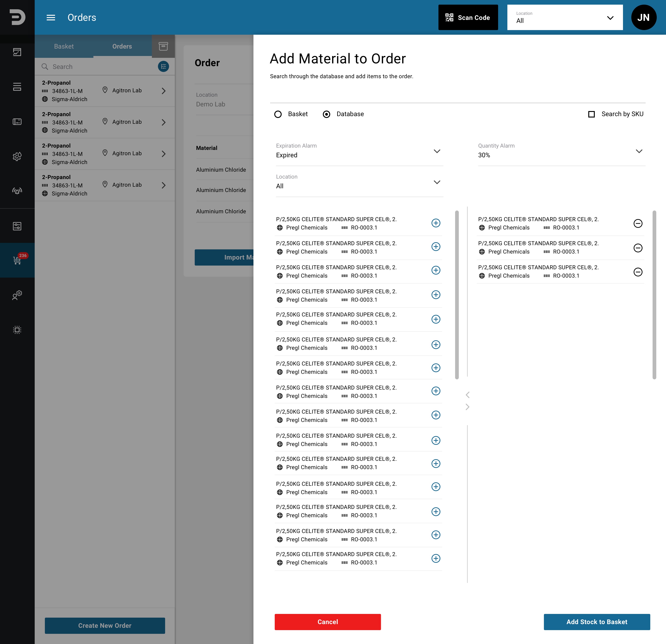Click the Material column header
Screen dimensions: 666x644
[207, 148]
